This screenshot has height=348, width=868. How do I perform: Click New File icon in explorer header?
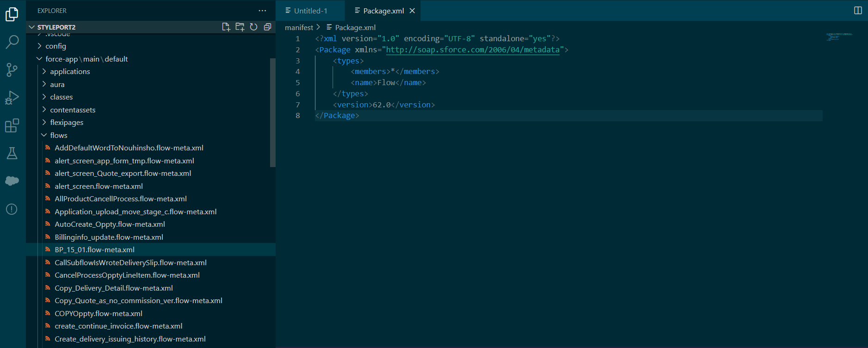(x=226, y=27)
